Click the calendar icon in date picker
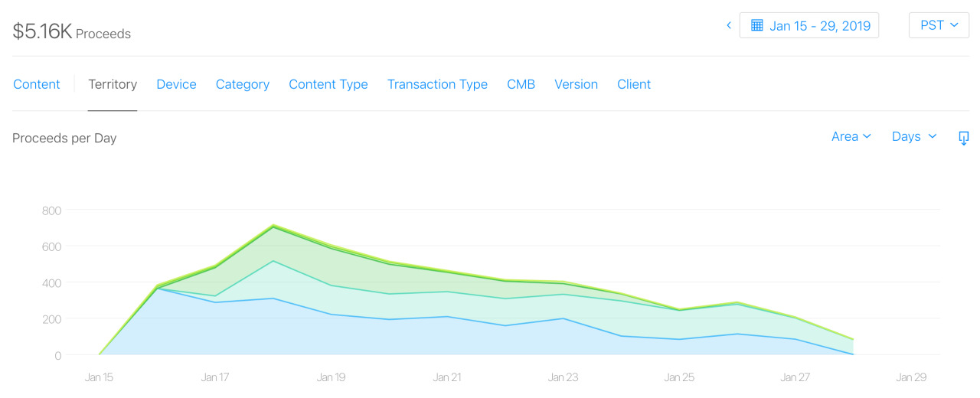Viewport: 980px width, 398px height. click(x=756, y=25)
